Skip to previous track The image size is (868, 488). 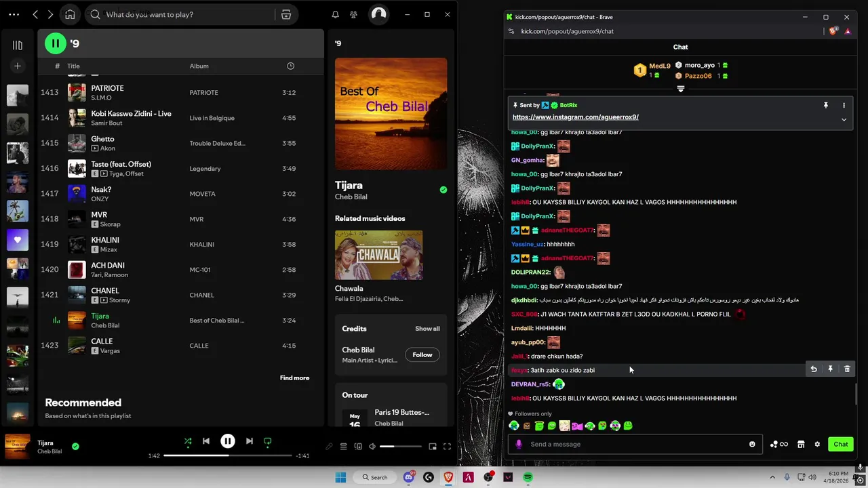pos(206,441)
